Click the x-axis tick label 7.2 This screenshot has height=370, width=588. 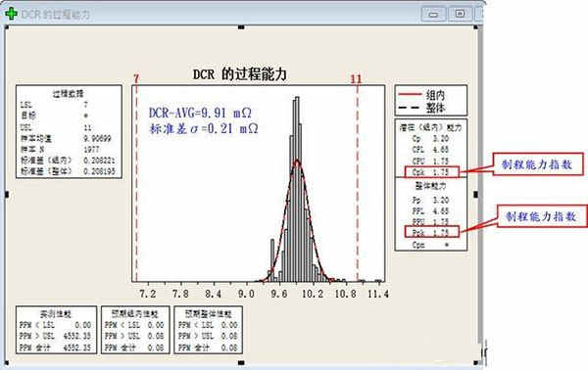[147, 294]
